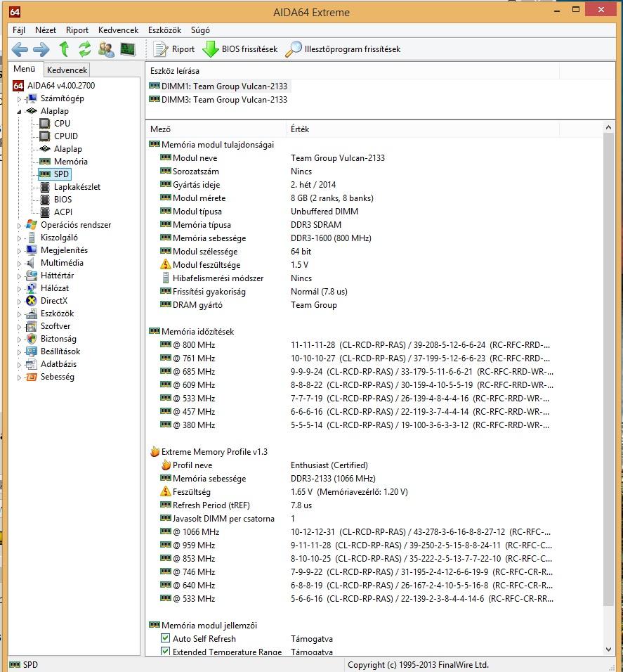
Task: Expand the Kiszolgáló node
Action: point(19,238)
